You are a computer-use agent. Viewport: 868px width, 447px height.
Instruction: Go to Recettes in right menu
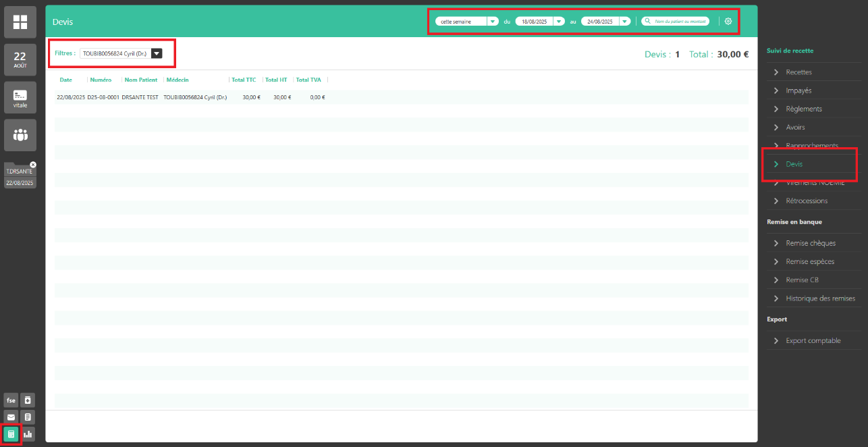tap(799, 72)
